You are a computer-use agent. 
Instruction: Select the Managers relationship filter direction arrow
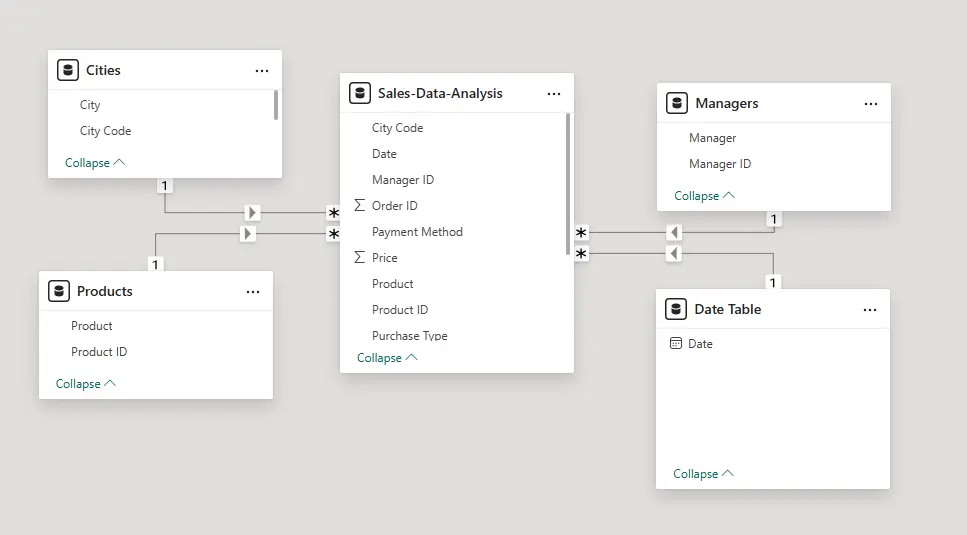point(673,232)
